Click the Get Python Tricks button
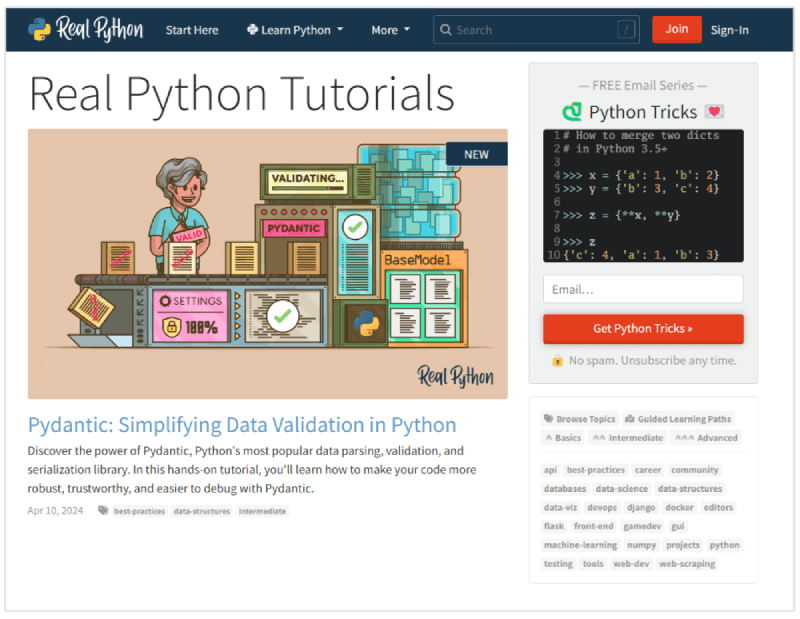Screen dimensions: 800x619 click(643, 329)
